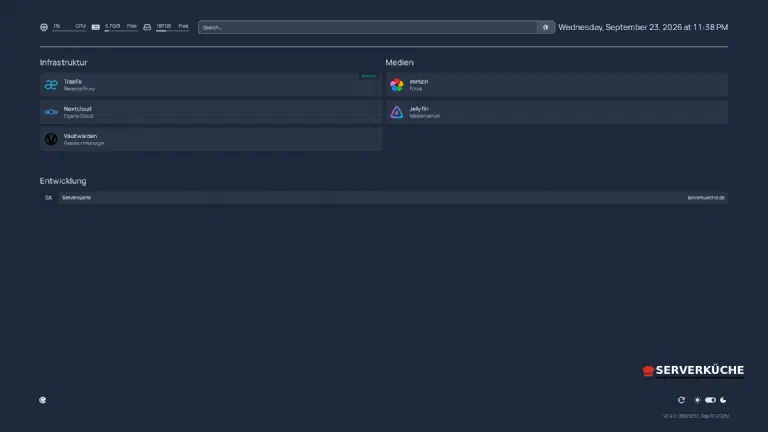Click the Vaultwarden service name
This screenshot has width=768, height=432.
[80, 136]
